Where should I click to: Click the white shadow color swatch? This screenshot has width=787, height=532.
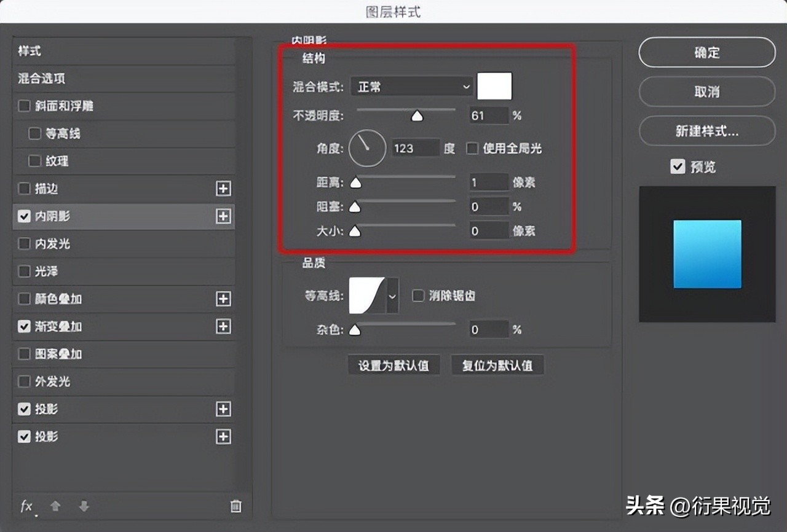point(494,86)
